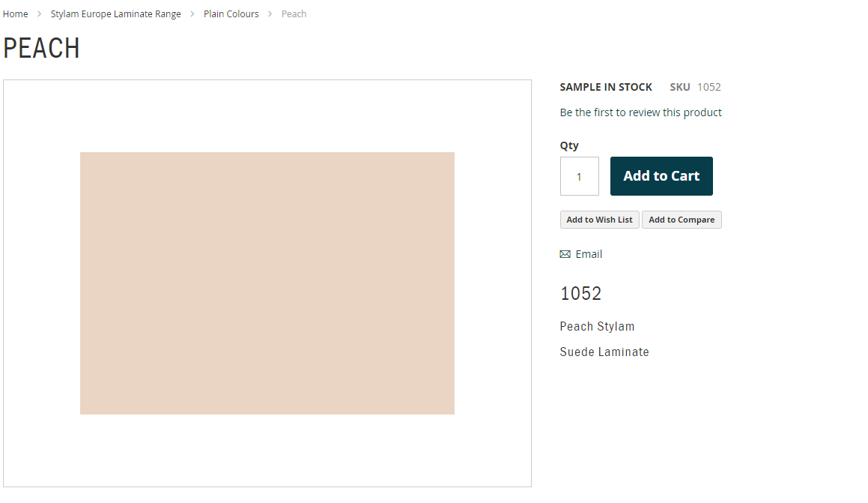Viewport: 868px width, 503px height.
Task: Click the PEACH page heading
Action: pos(41,48)
